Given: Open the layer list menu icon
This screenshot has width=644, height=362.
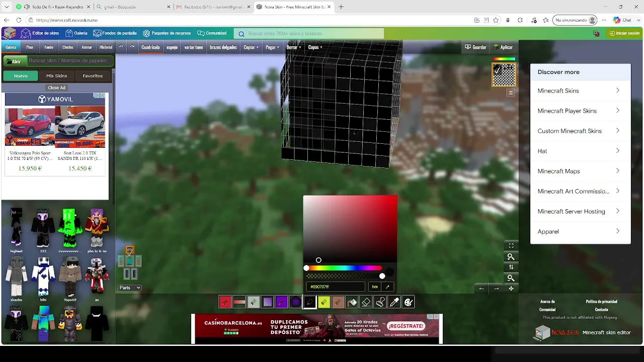Looking at the screenshot, I should coord(511,93).
